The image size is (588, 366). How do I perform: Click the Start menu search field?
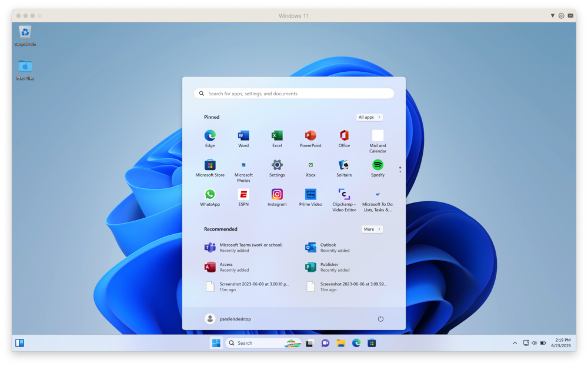(294, 94)
